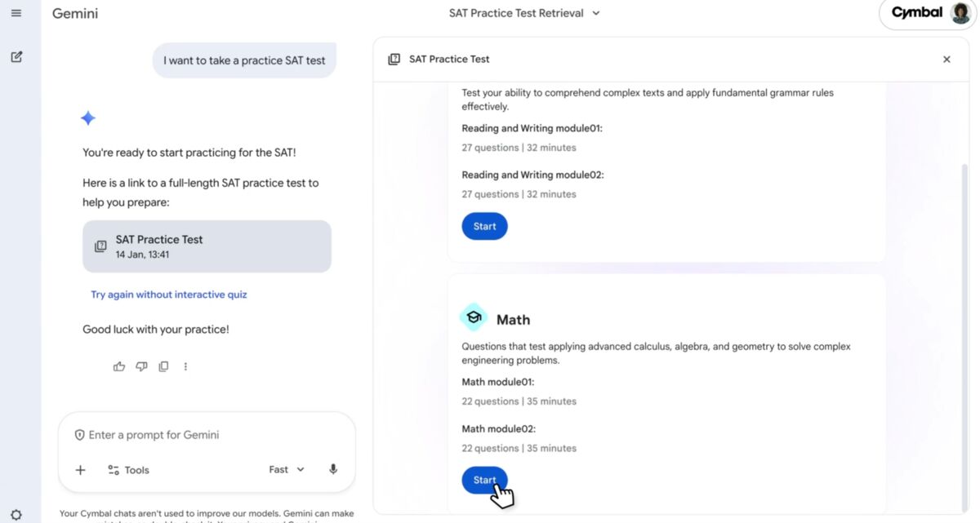
Task: Copy the response with copy icon
Action: pyautogui.click(x=163, y=367)
